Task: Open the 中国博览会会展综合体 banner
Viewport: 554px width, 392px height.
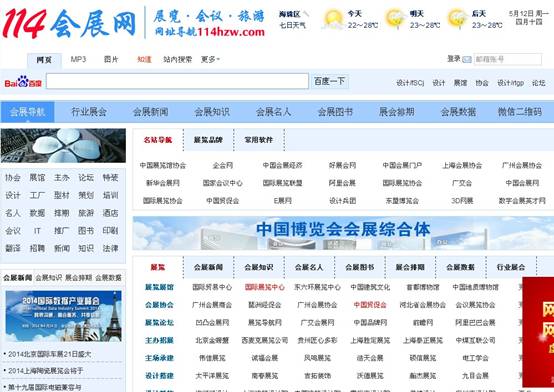Action: click(x=343, y=233)
